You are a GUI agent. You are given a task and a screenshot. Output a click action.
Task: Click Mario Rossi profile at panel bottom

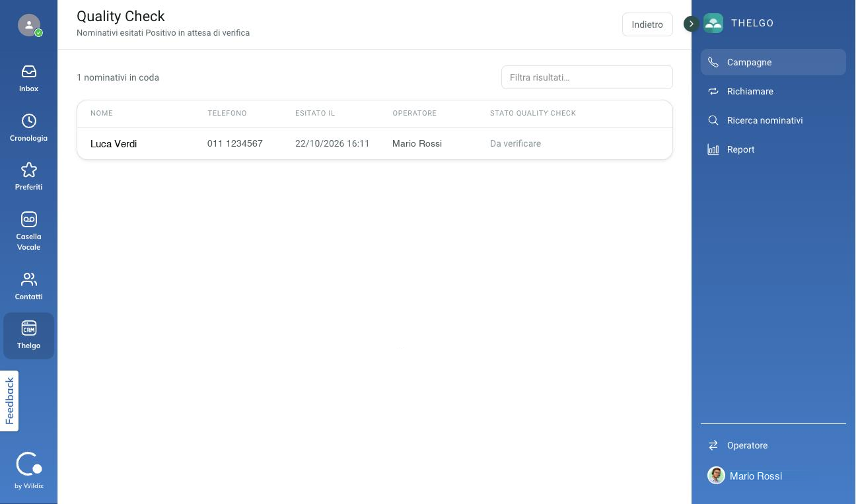click(x=745, y=476)
